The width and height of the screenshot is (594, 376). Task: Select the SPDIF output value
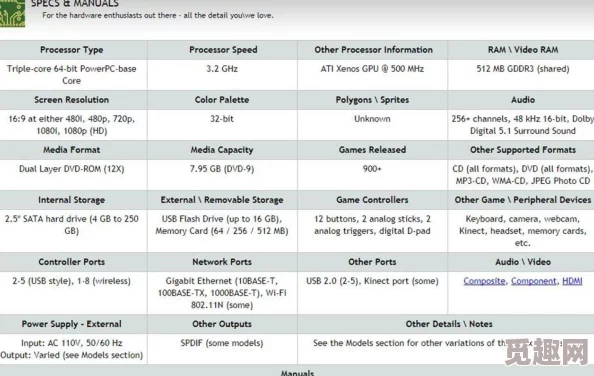click(222, 343)
